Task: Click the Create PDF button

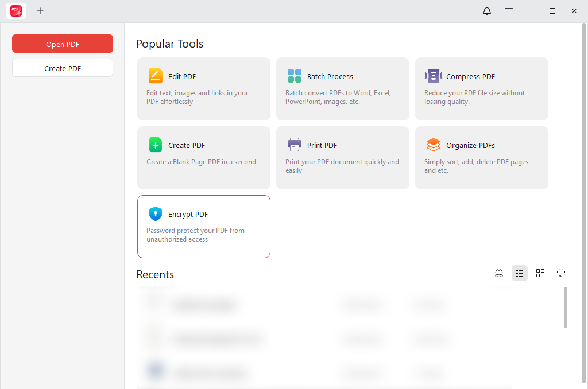Action: pos(62,67)
